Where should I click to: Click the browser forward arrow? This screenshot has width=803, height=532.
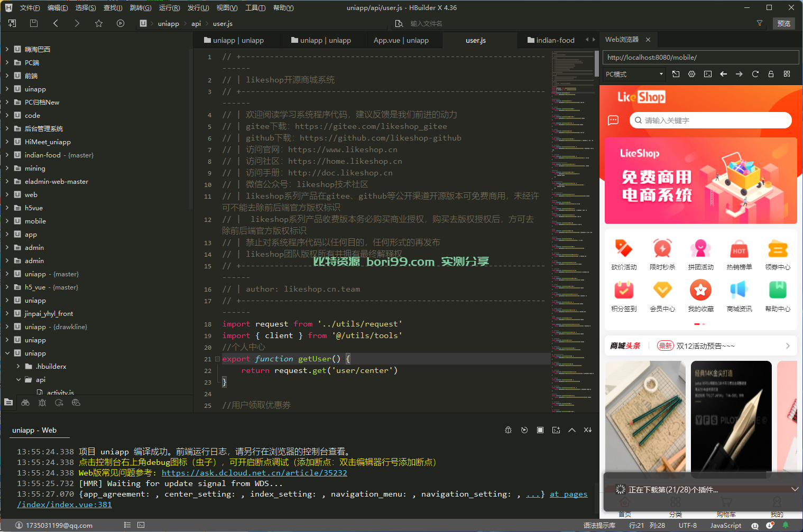pos(739,74)
